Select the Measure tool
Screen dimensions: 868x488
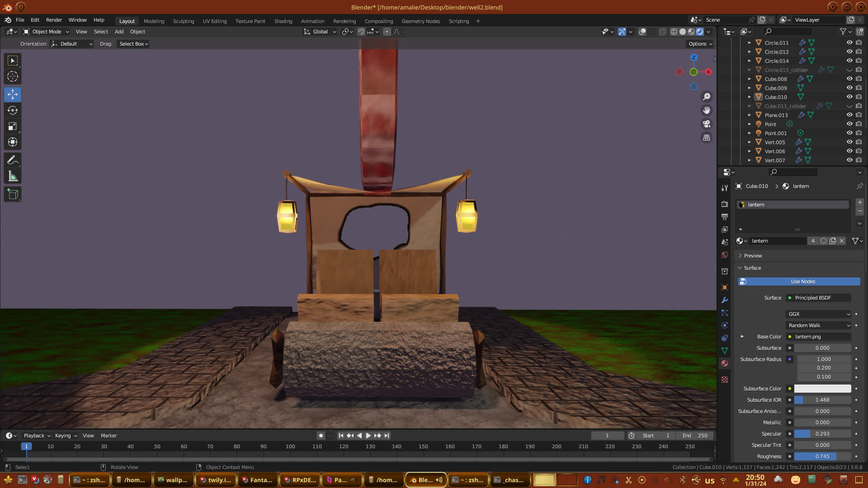pyautogui.click(x=13, y=176)
